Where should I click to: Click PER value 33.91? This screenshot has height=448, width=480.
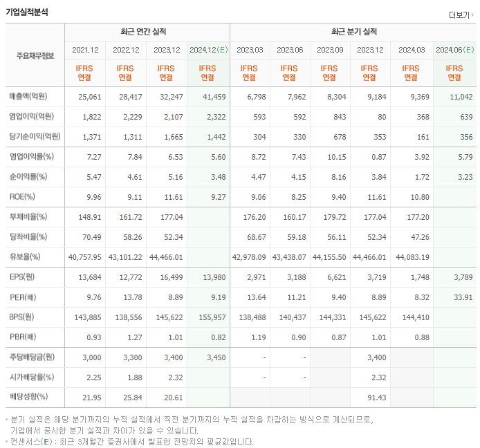click(x=463, y=297)
